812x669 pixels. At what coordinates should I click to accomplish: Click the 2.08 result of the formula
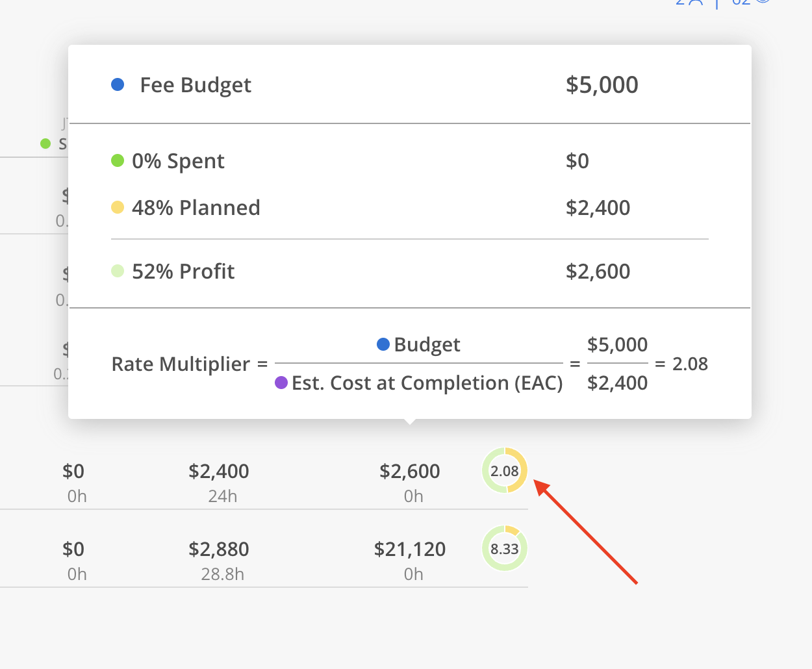(x=690, y=364)
